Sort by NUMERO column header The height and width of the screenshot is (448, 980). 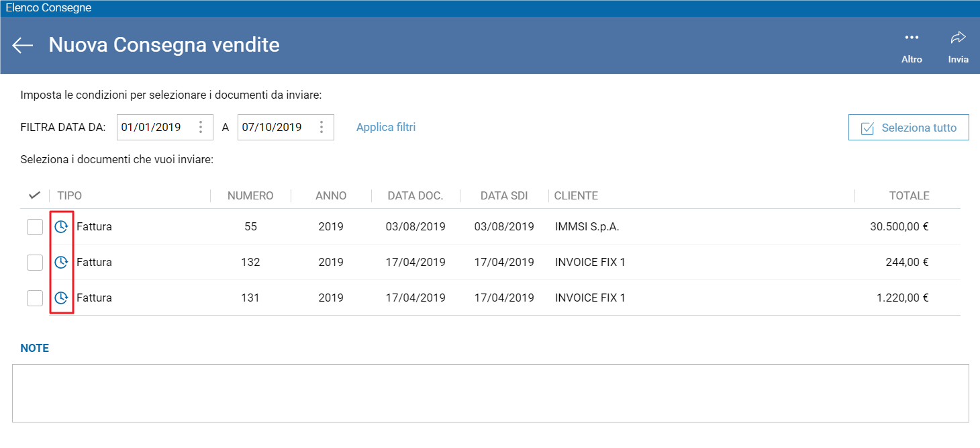tap(250, 195)
